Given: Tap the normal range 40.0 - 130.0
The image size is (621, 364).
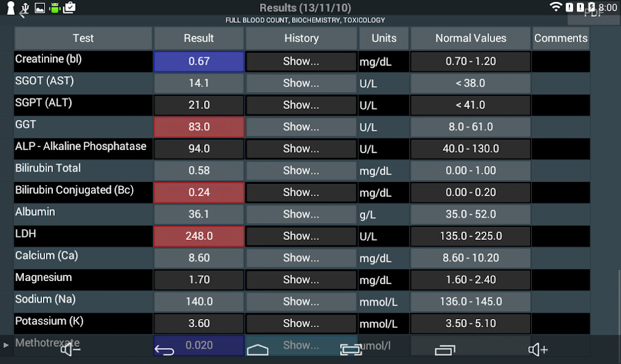Looking at the screenshot, I should (x=470, y=149).
